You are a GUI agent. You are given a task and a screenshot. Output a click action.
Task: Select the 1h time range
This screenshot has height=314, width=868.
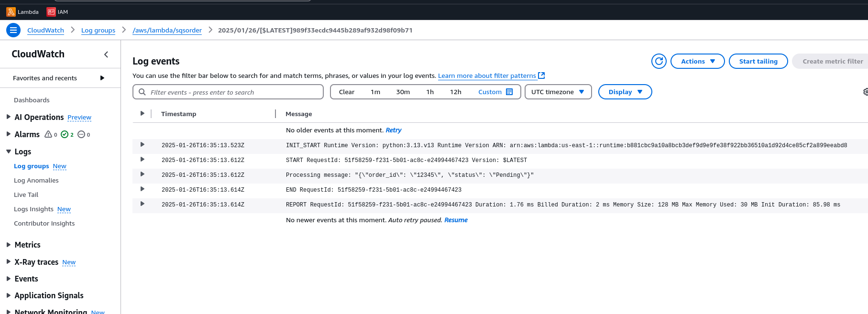pyautogui.click(x=430, y=92)
